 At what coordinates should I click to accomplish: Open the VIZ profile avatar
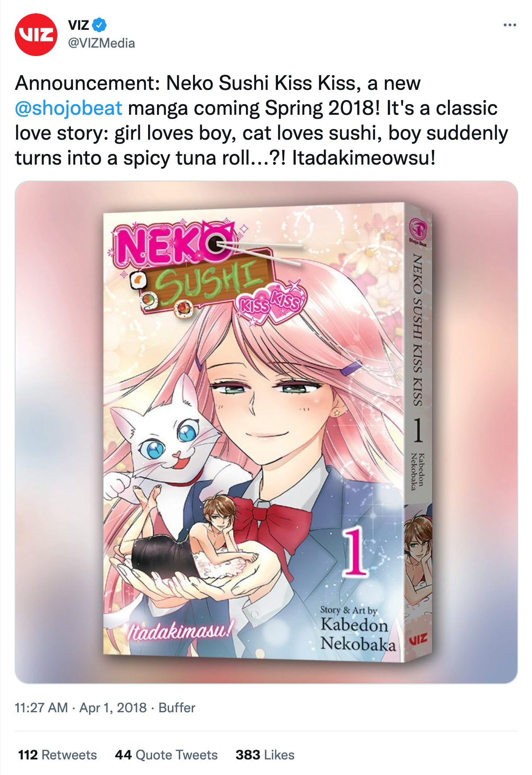(36, 35)
